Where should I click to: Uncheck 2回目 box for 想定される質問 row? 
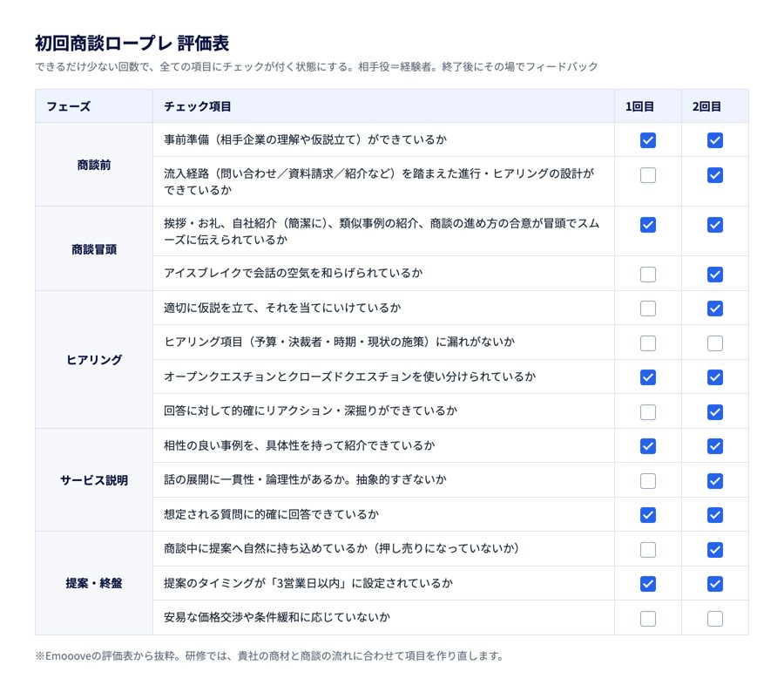coord(714,515)
